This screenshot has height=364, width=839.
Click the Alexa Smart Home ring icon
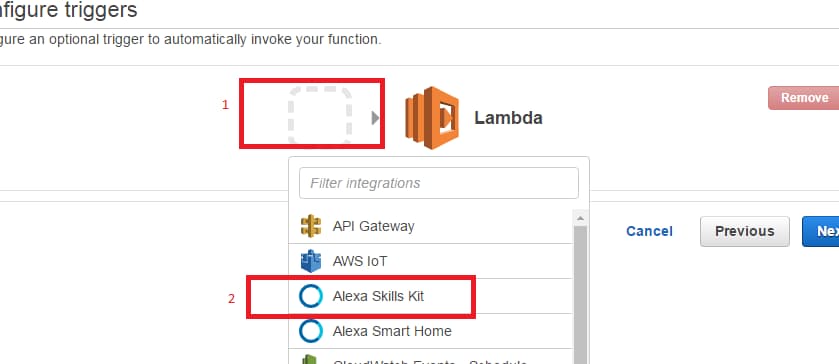point(311,331)
